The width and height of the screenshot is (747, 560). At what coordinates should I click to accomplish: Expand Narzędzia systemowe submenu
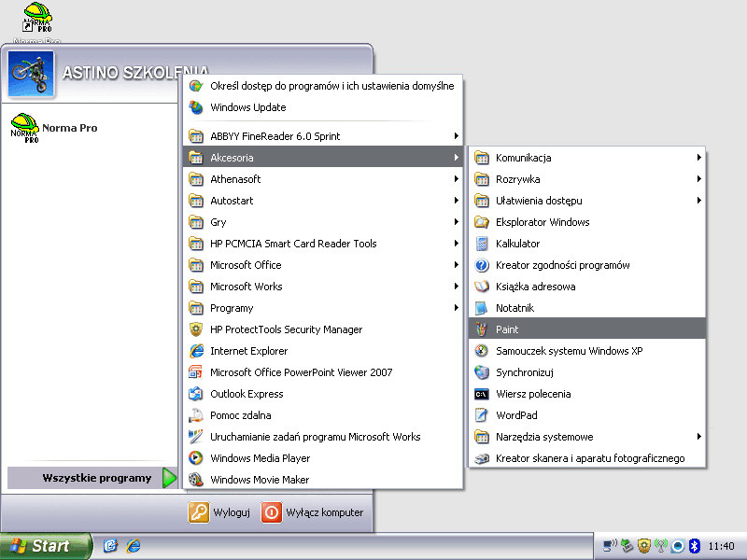[587, 436]
